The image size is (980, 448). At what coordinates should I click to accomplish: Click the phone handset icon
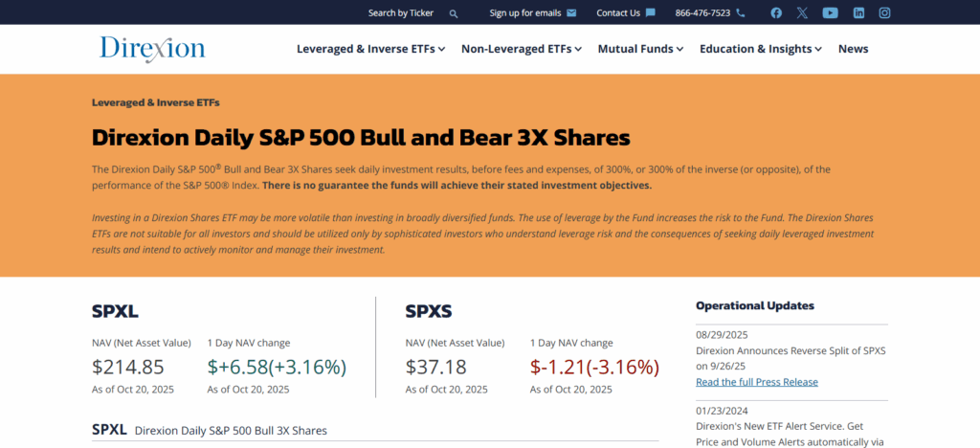(741, 12)
